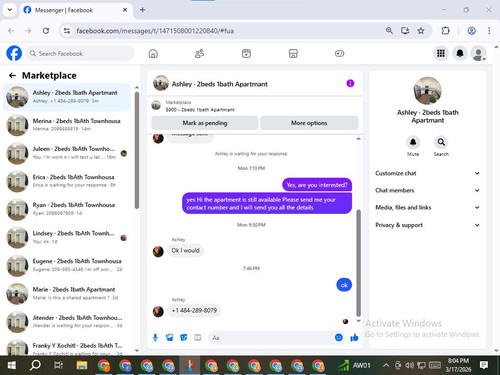Viewport: 500px width, 375px height.
Task: Choose a GIF icon in composer
Action: 198,338
